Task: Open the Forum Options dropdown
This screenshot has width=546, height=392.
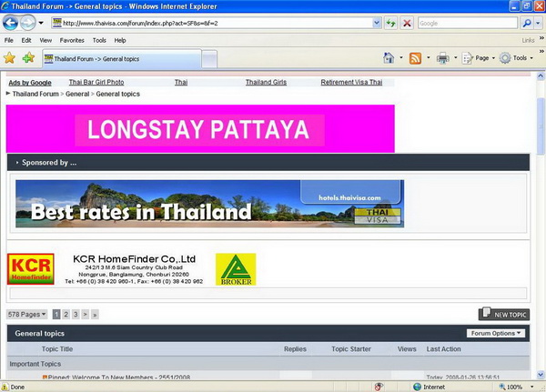Action: 496,333
